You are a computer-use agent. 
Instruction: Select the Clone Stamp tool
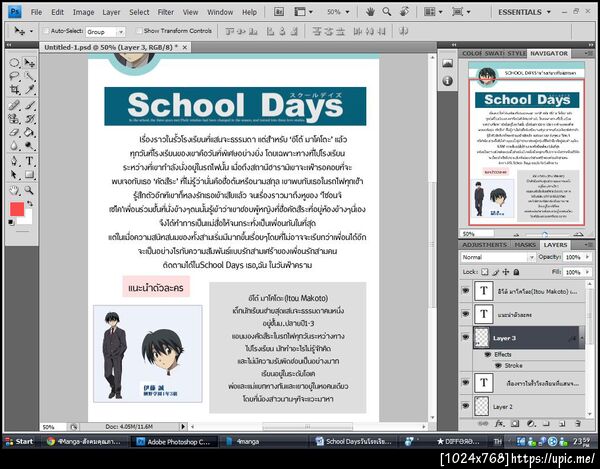pos(14,119)
